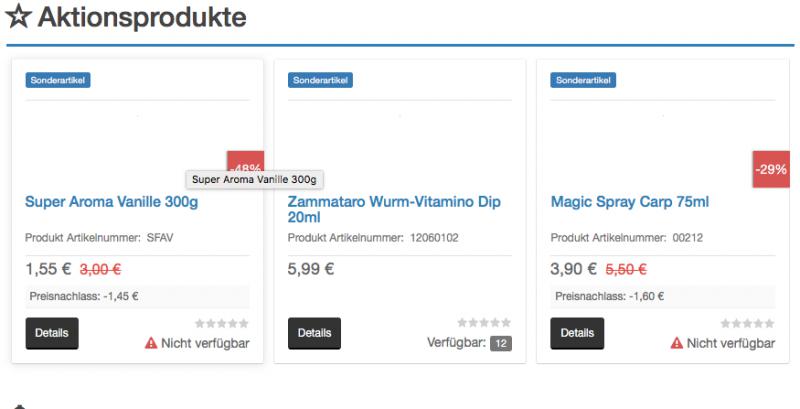The image size is (800, 409).
Task: Click the star icon beside Aktionsprodukte heading
Action: click(x=18, y=17)
